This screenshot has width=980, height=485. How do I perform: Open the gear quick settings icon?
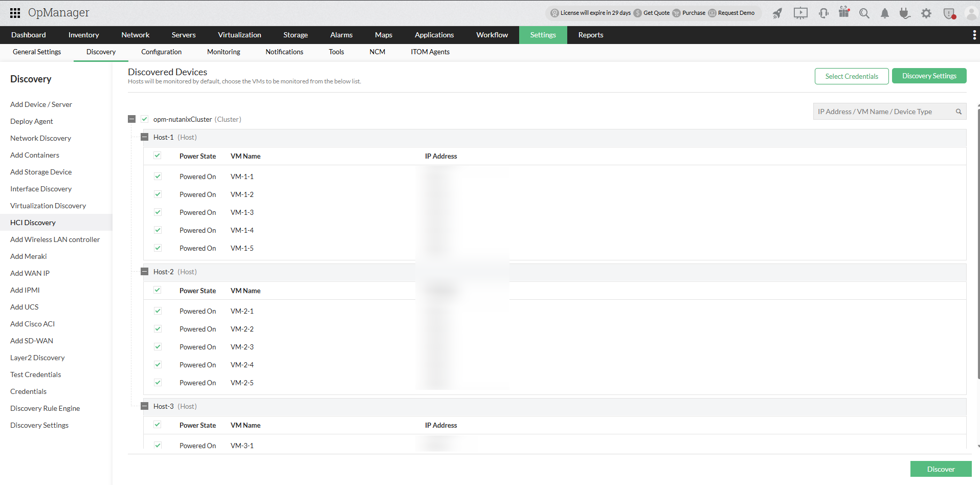[926, 13]
